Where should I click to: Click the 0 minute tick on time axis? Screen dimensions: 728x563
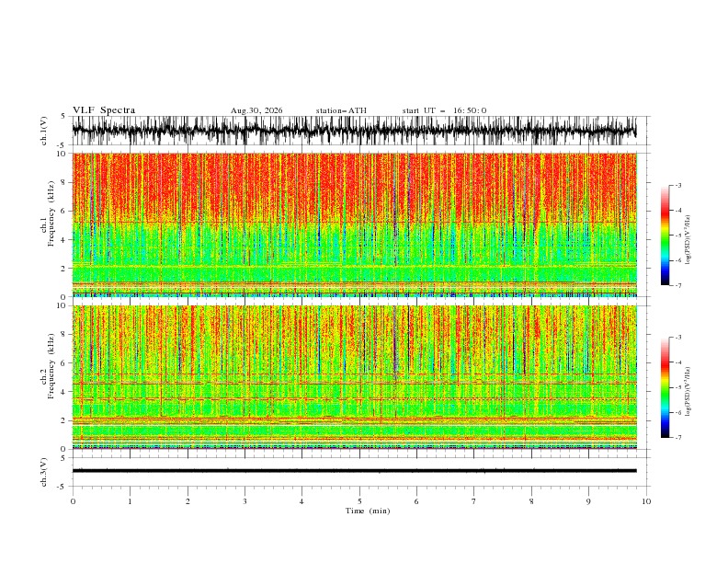click(x=73, y=501)
